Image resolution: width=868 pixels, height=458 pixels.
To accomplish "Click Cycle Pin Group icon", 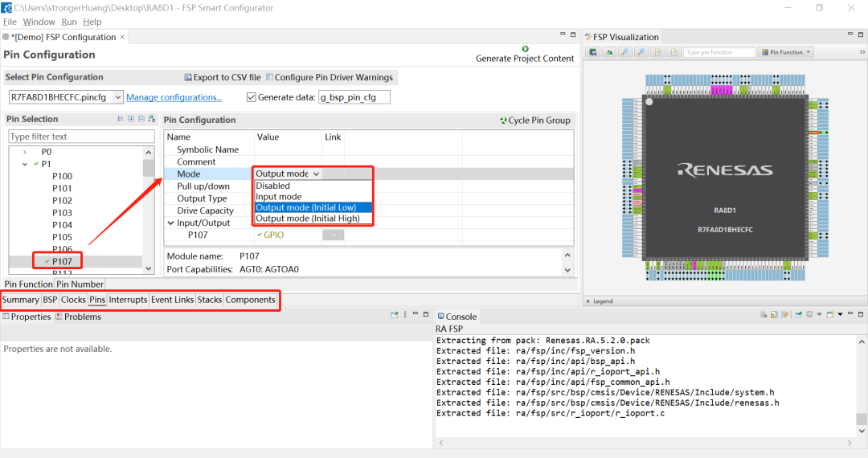I will [x=503, y=121].
